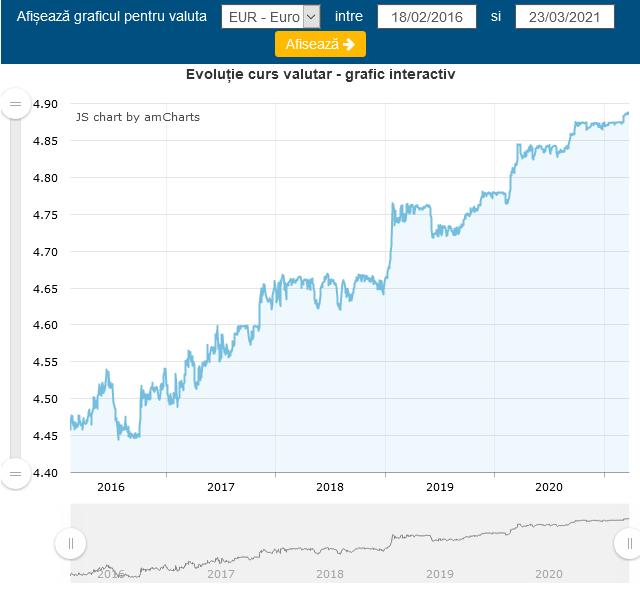Click 2017 in the navigator mini chart
The image size is (640, 596).
click(x=221, y=574)
